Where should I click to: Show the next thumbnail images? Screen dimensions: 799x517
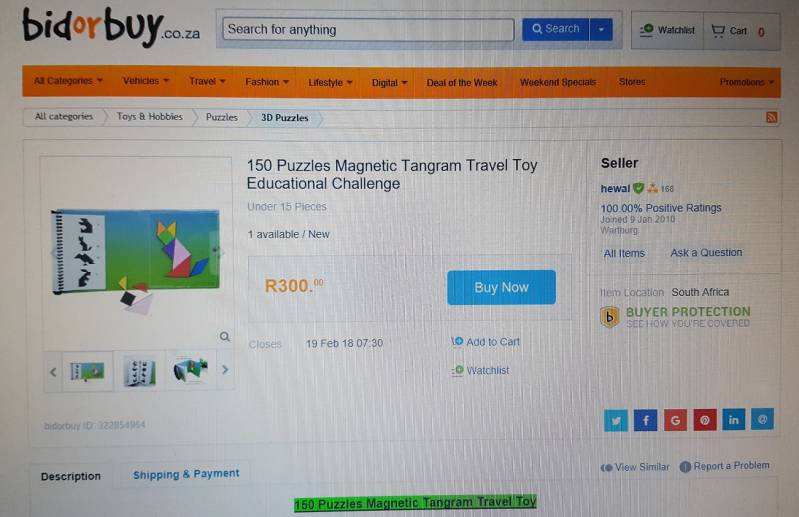point(225,370)
